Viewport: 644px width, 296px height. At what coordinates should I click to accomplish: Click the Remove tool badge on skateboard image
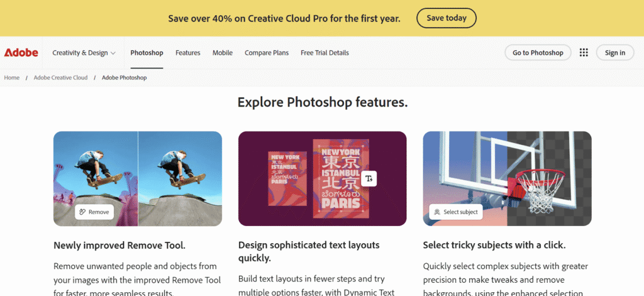(x=94, y=212)
